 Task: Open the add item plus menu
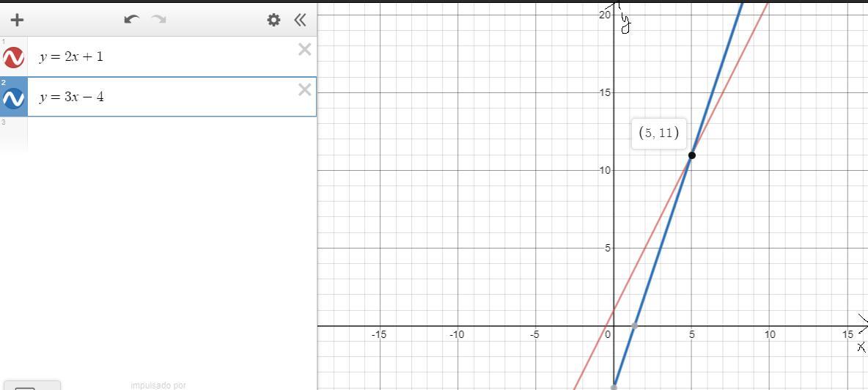(17, 20)
